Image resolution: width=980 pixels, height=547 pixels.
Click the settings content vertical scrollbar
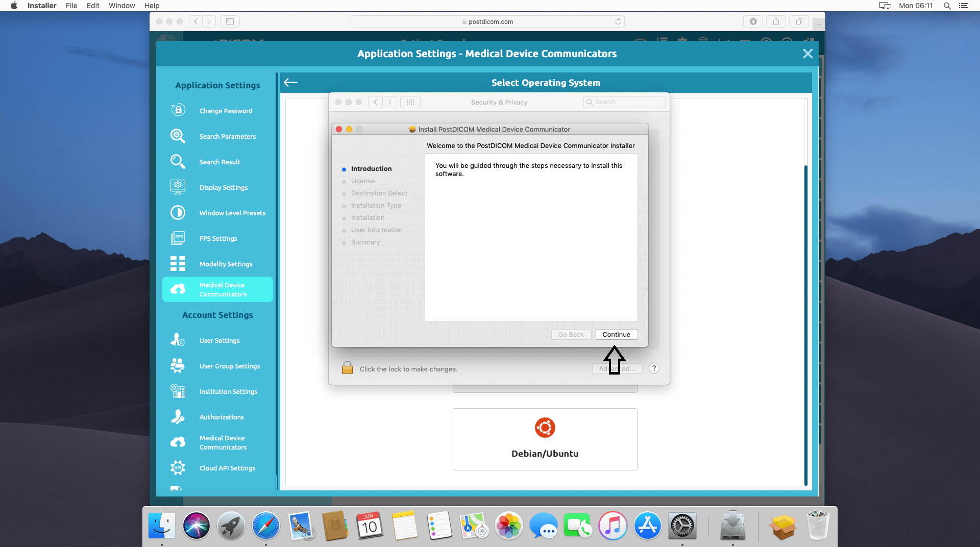(805, 325)
